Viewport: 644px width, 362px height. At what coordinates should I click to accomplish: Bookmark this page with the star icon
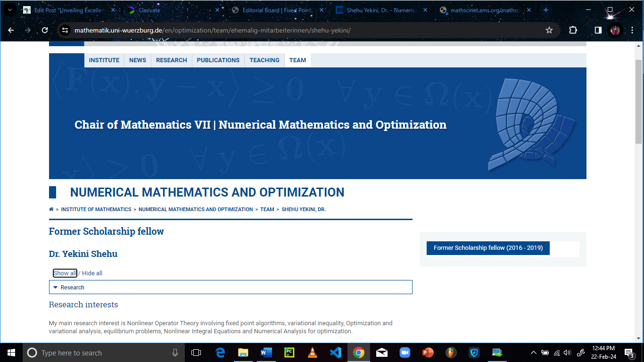tap(549, 30)
